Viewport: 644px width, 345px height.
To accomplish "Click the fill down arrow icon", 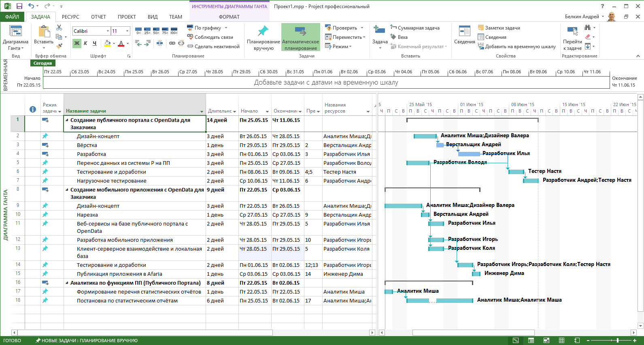I will 588,46.
